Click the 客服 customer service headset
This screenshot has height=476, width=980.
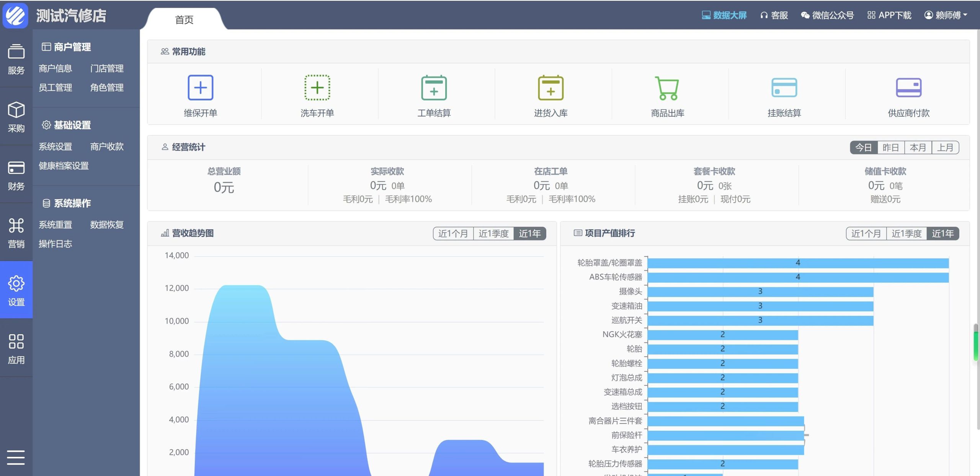coord(774,15)
